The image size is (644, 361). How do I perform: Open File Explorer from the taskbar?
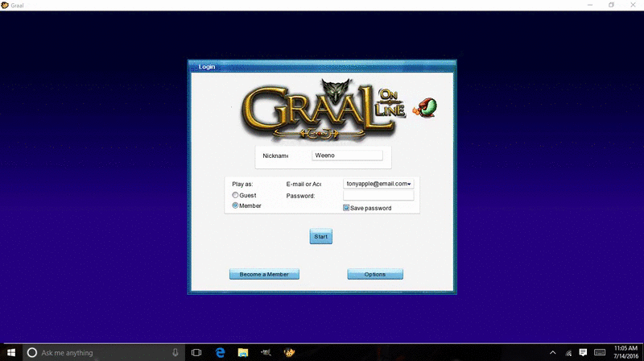[243, 352]
